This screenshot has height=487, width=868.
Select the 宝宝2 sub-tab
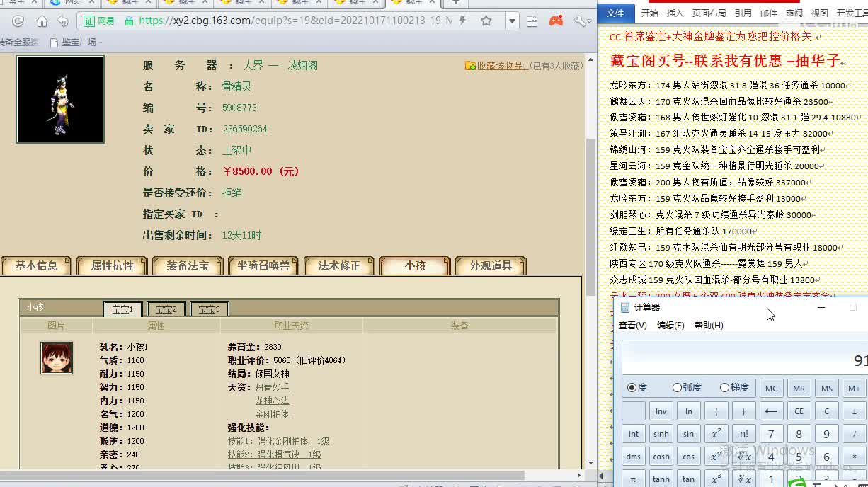pos(166,309)
